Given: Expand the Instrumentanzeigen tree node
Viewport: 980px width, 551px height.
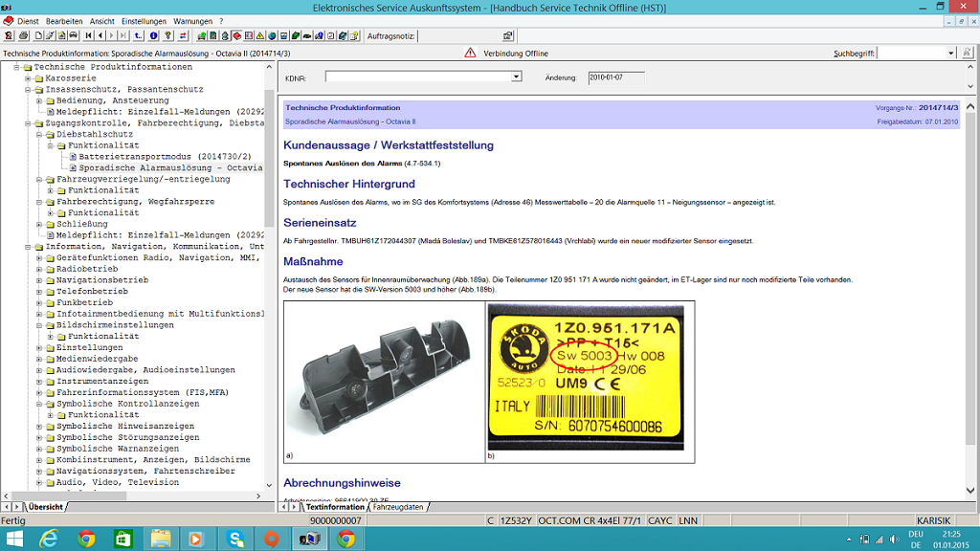Looking at the screenshot, I should coord(39,382).
